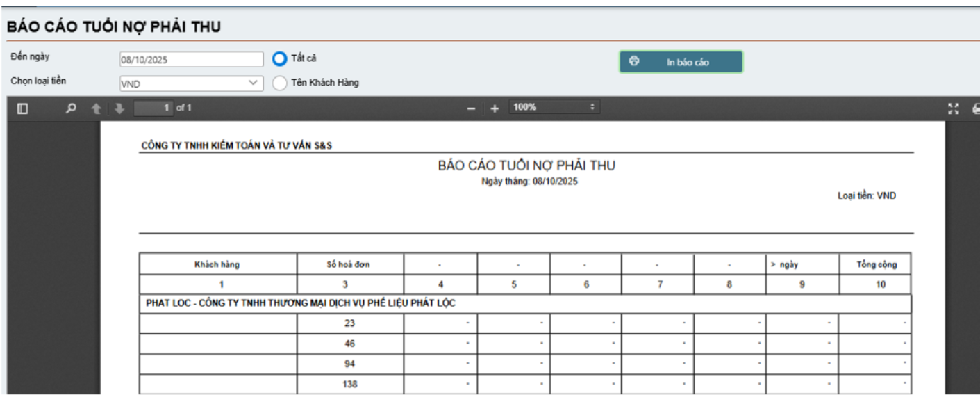Click the "Số hoá đơn" column header
The height and width of the screenshot is (395, 980).
click(350, 264)
